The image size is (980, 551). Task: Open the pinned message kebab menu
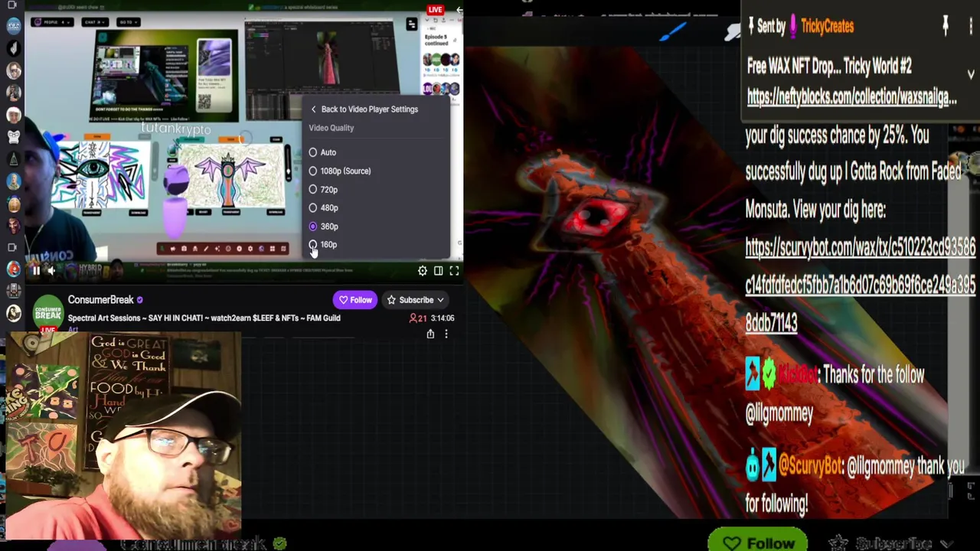click(x=971, y=25)
